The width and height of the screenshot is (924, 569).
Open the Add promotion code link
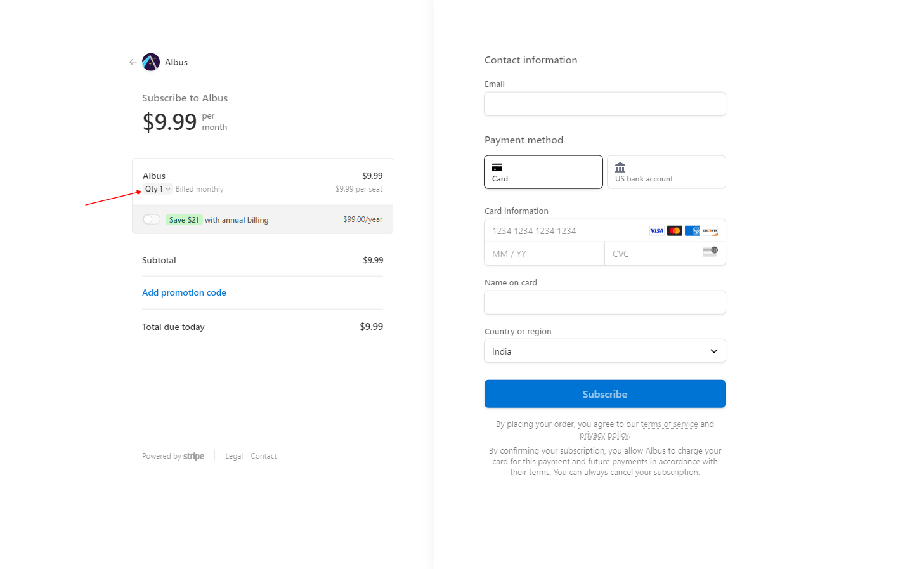click(x=184, y=292)
